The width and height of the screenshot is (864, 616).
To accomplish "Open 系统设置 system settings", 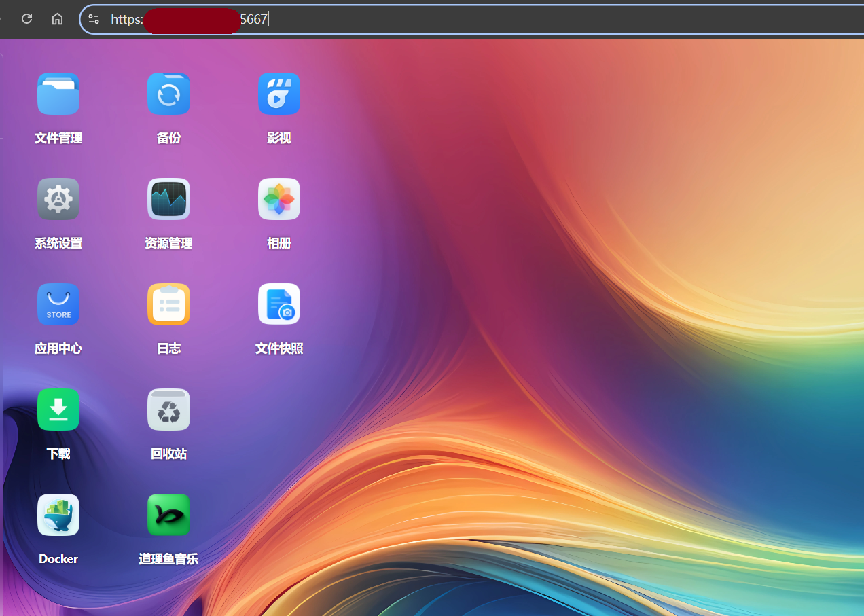I will [x=58, y=199].
